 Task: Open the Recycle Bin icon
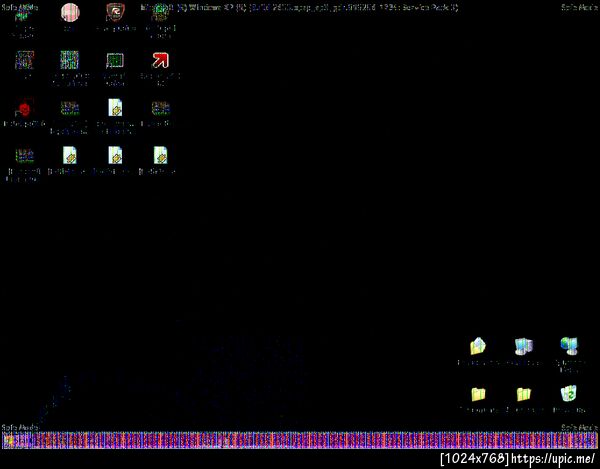point(569,394)
